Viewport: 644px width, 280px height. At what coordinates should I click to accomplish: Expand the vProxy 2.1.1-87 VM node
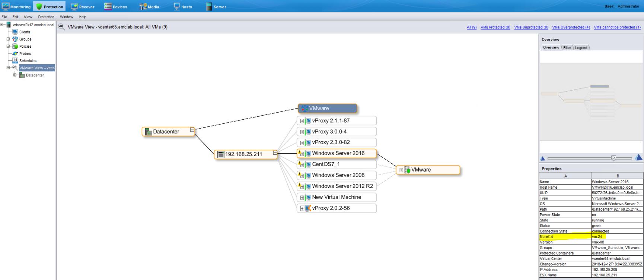pos(302,121)
